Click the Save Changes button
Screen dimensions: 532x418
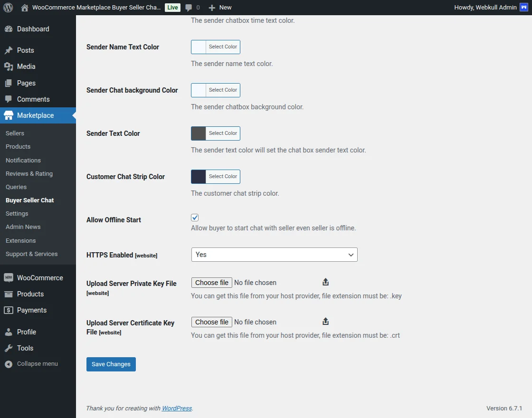click(x=111, y=364)
